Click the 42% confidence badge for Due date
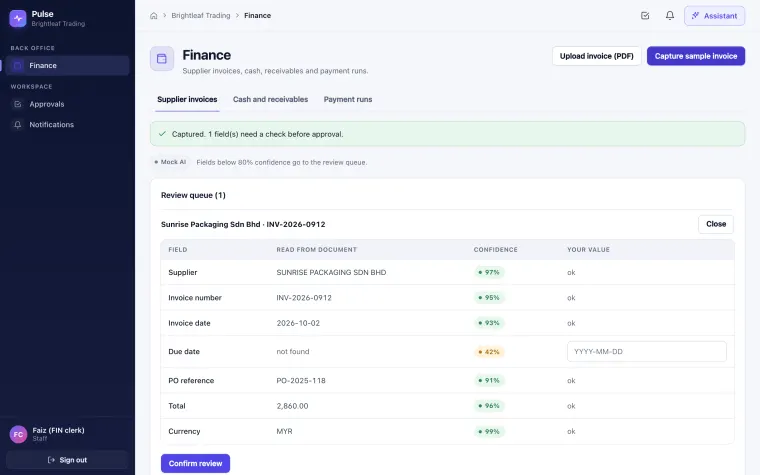The height and width of the screenshot is (475, 760). coord(489,352)
